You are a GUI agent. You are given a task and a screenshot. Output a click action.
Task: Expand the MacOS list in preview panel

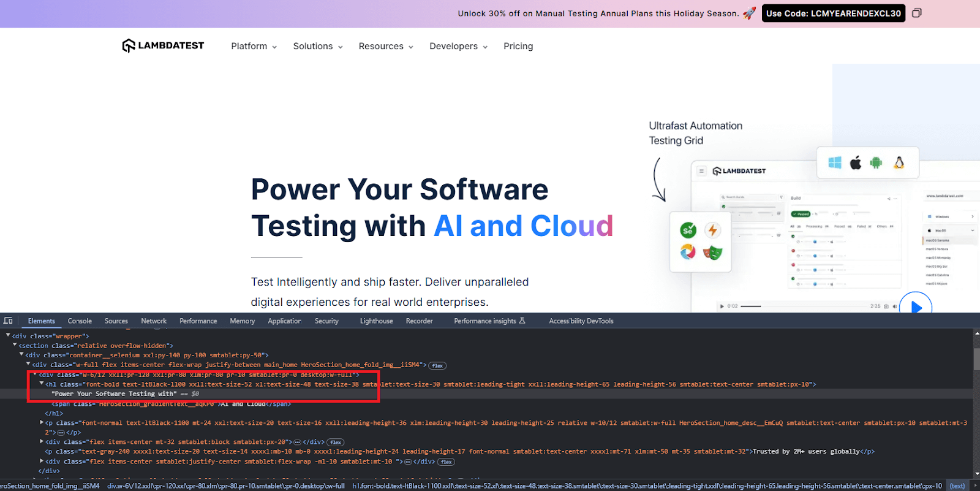tap(973, 230)
